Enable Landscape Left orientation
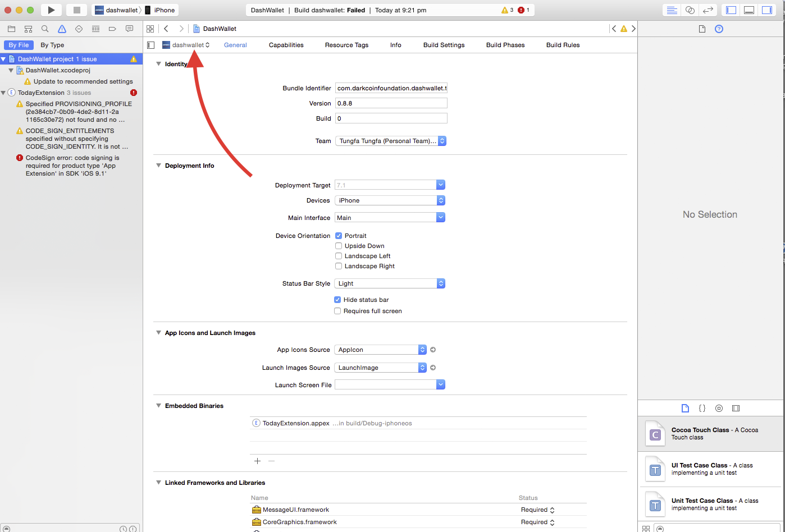This screenshot has height=532, width=785. 339,256
